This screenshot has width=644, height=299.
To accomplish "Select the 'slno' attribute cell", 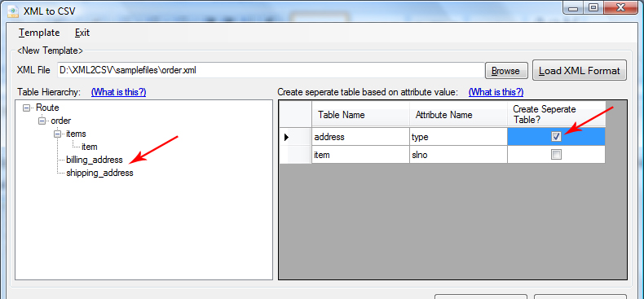I will pos(458,155).
